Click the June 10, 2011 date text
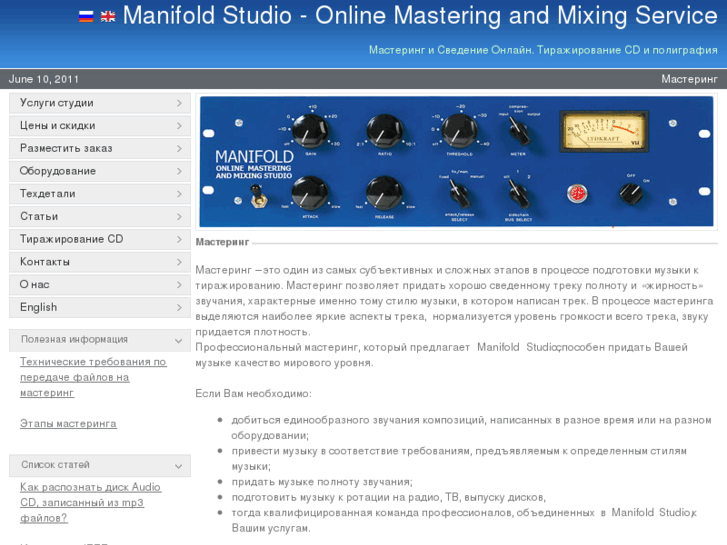 click(44, 79)
